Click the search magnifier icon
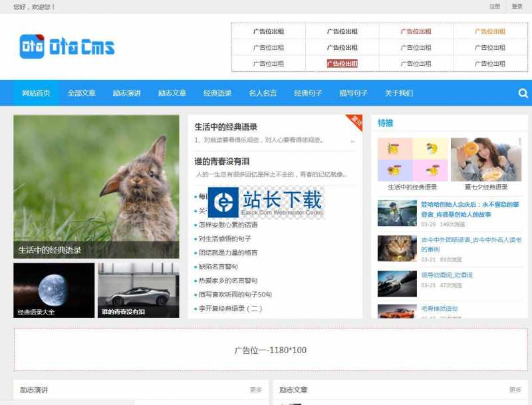Viewport: 532px width, 405px height. pos(523,93)
